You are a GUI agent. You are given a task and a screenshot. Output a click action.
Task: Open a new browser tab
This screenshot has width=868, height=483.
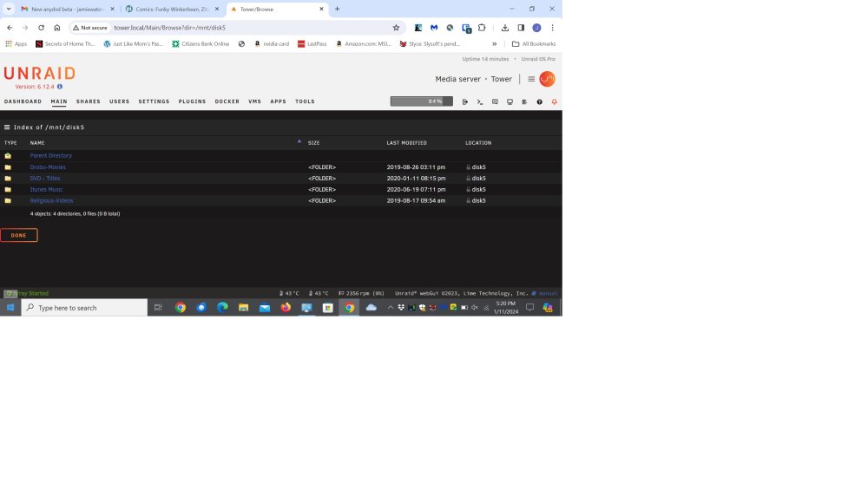coord(337,9)
